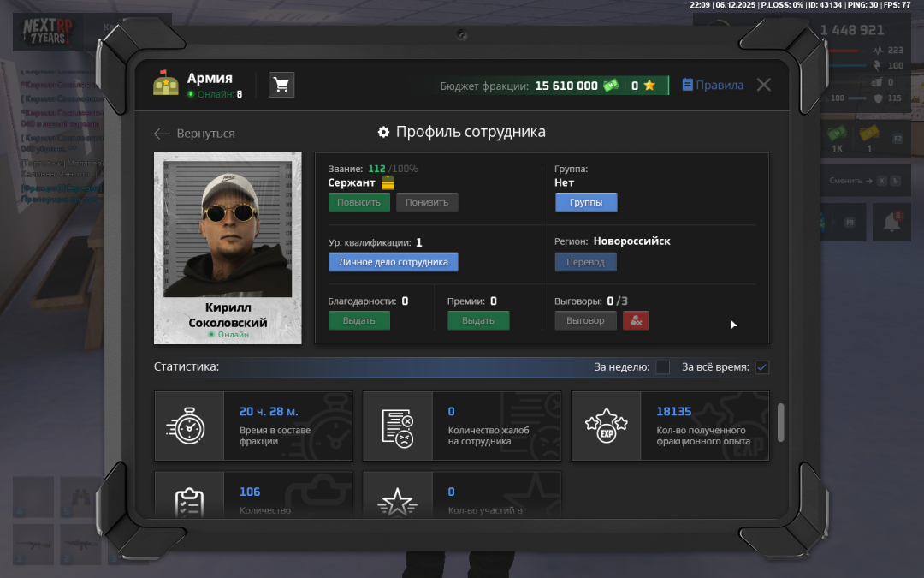Click the EXP faction experience icon
The width and height of the screenshot is (924, 578).
coord(606,426)
